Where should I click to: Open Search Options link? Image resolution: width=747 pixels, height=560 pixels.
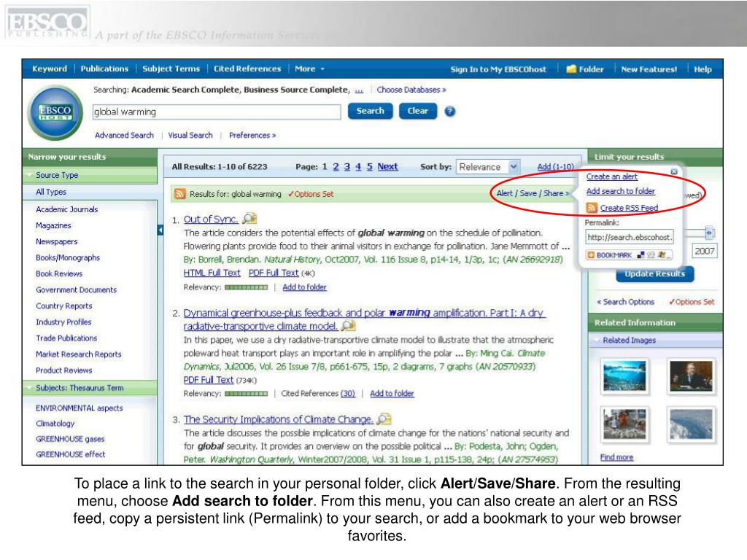(626, 302)
